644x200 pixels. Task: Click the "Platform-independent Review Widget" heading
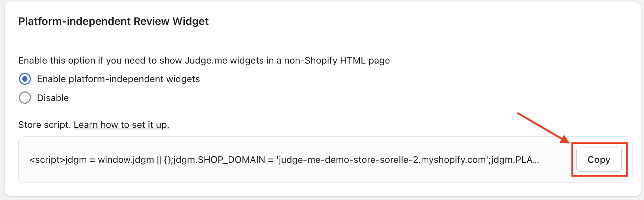click(113, 22)
